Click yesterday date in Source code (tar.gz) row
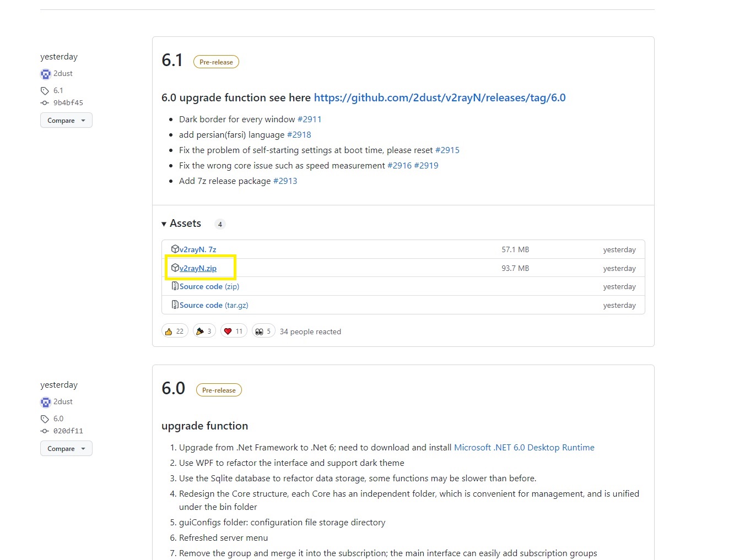The image size is (750, 560). (619, 305)
